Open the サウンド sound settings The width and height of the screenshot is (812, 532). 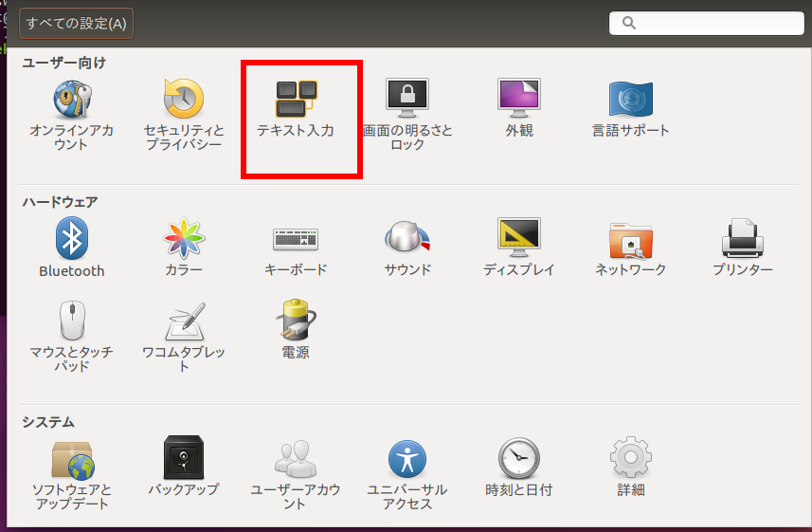pos(407,248)
